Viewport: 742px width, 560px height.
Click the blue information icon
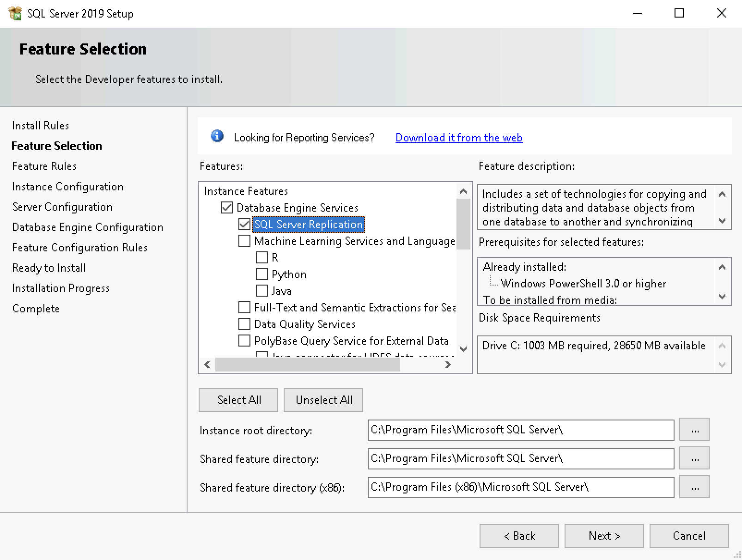(217, 136)
